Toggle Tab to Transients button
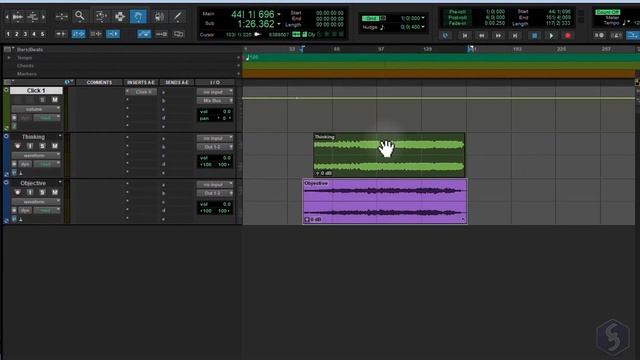The image size is (640, 360). (x=61, y=34)
